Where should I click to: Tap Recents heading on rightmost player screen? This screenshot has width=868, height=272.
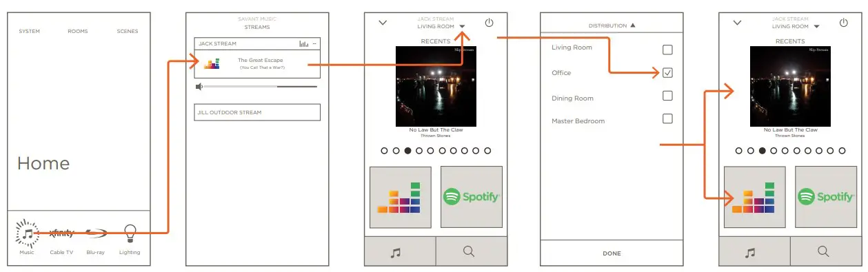pyautogui.click(x=790, y=41)
